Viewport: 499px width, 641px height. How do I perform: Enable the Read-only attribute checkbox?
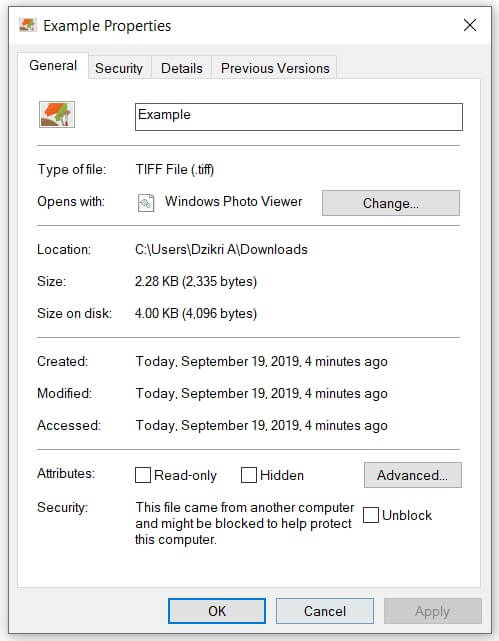point(143,475)
